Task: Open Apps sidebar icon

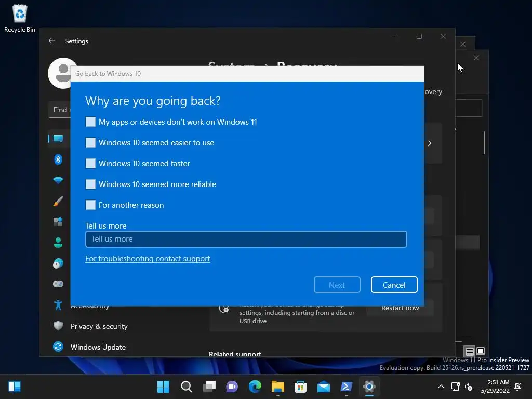Action: (x=58, y=221)
